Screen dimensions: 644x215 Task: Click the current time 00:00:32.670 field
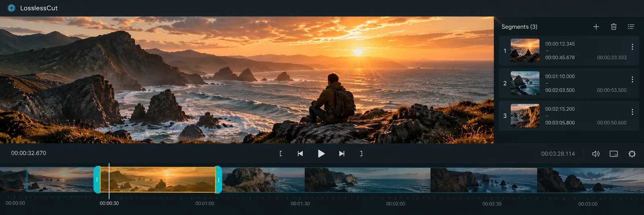[29, 153]
